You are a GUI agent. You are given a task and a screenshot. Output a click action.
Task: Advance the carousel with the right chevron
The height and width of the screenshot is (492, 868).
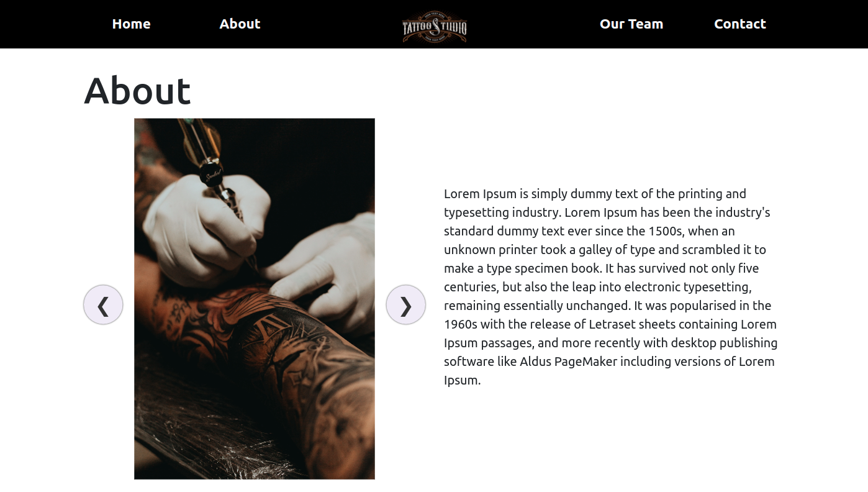(x=406, y=304)
